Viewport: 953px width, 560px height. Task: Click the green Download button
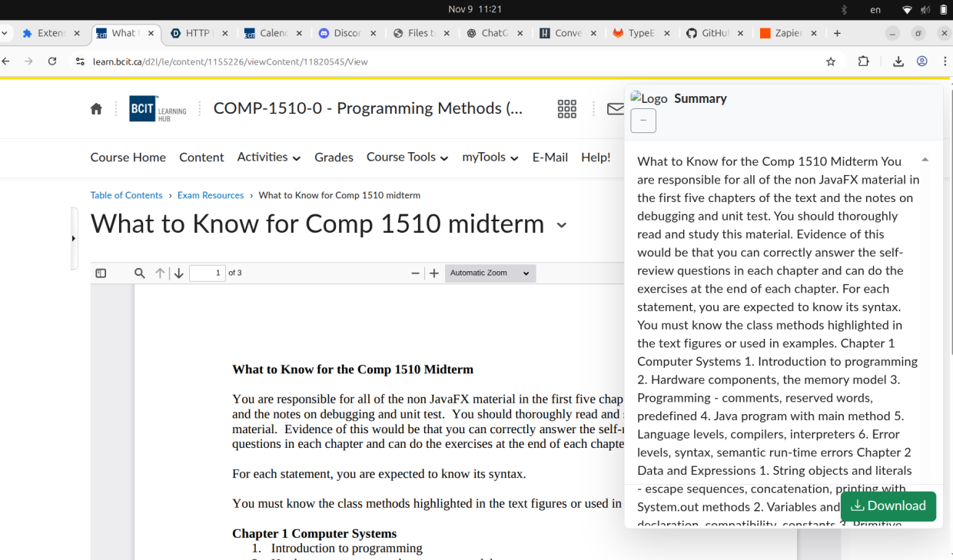tap(888, 506)
